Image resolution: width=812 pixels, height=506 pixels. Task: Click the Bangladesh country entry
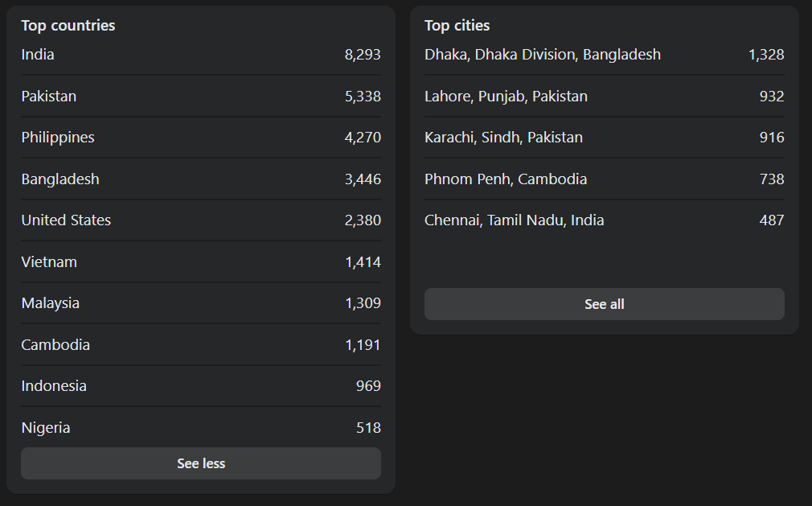point(201,179)
